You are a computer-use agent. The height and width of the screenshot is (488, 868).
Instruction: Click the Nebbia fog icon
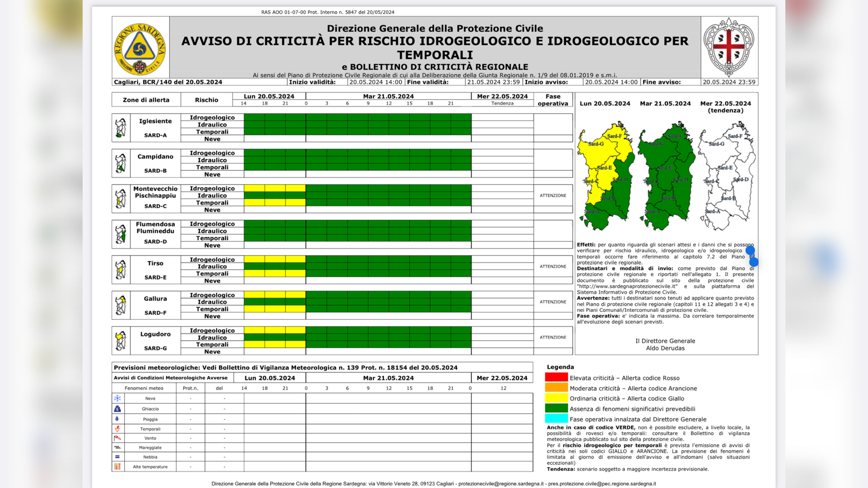(x=117, y=457)
